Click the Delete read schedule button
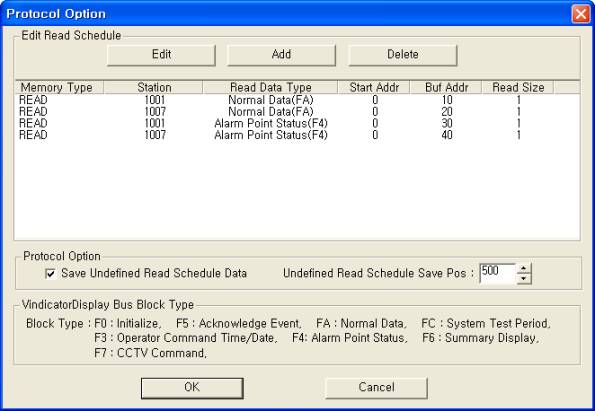The image size is (595, 411). (x=403, y=55)
